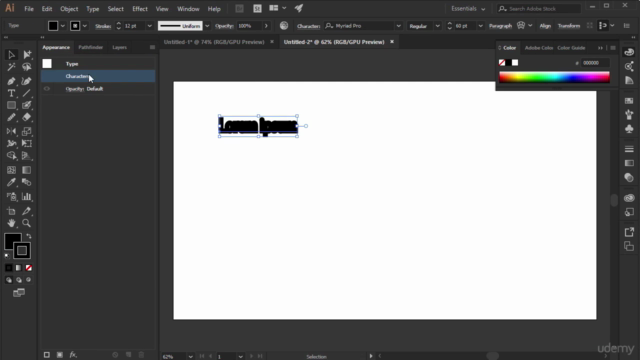Click the Search Adobe Stock field
The image size is (640, 360).
[x=539, y=9]
